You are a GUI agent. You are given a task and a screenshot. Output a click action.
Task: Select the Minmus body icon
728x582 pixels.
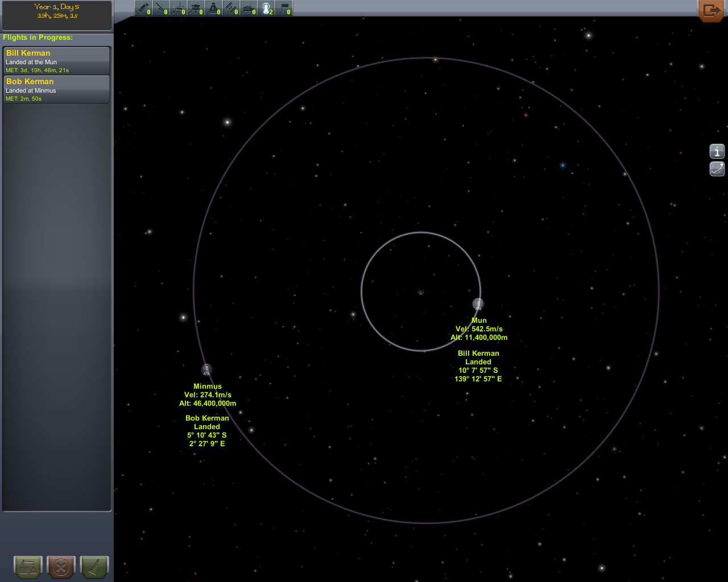point(206,370)
